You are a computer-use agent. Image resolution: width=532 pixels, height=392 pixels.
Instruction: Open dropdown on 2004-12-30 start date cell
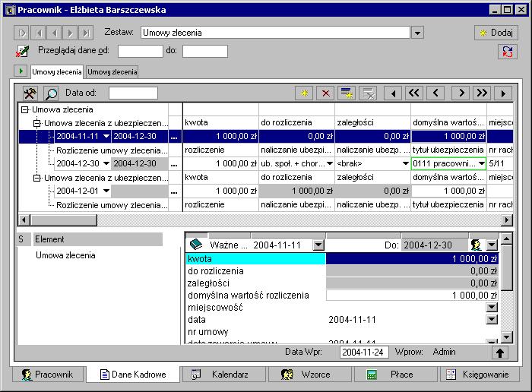(106, 163)
